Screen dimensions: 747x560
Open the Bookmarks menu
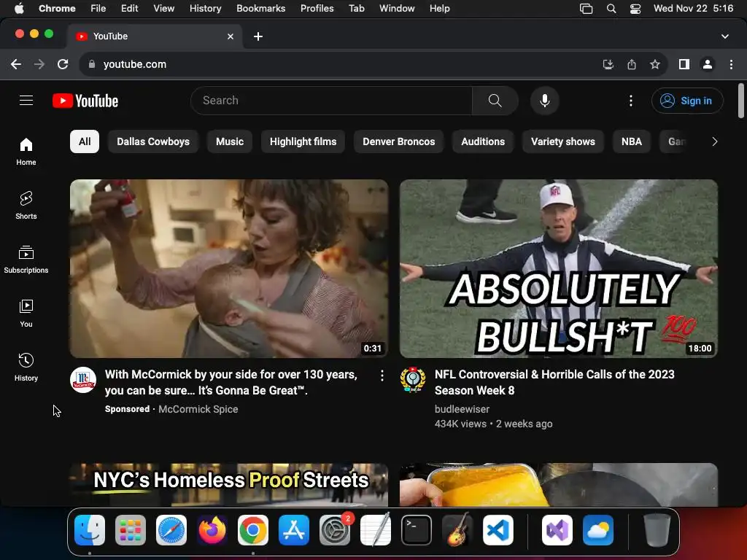click(260, 9)
